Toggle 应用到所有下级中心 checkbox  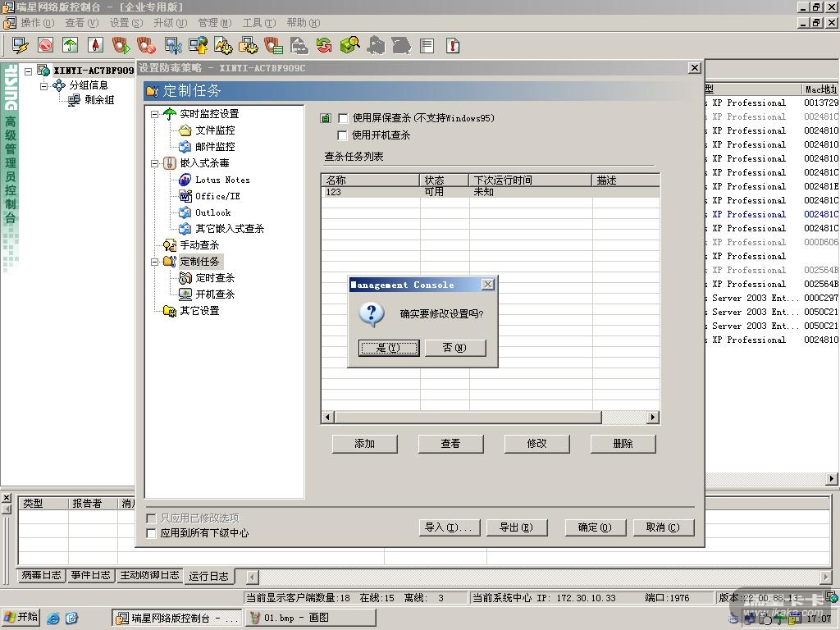[151, 533]
